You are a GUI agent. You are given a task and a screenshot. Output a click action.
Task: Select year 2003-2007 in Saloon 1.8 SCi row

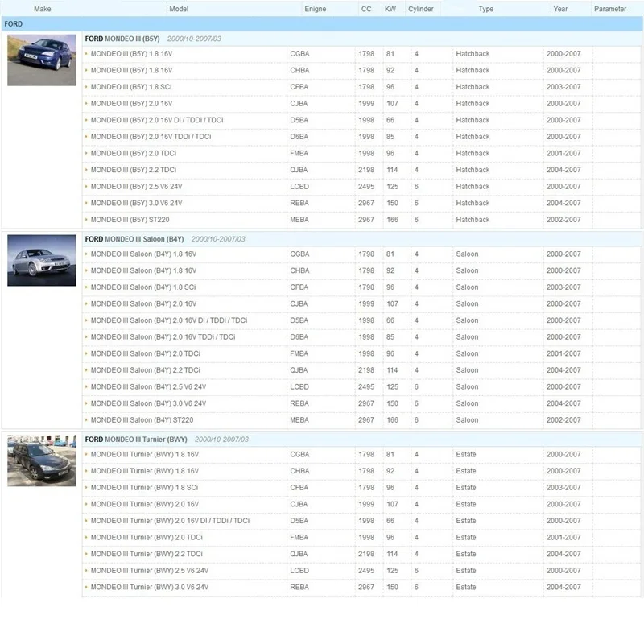[x=563, y=287]
